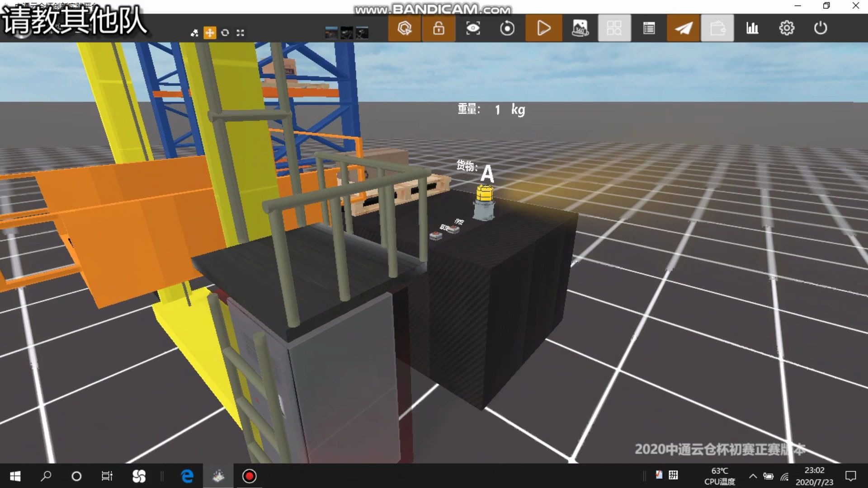Image resolution: width=868 pixels, height=488 pixels.
Task: Toggle the eye view focus icon
Action: pos(473,28)
